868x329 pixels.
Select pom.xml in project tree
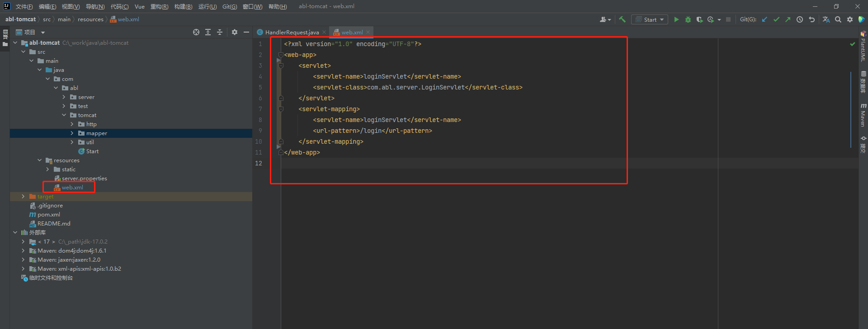(48, 215)
